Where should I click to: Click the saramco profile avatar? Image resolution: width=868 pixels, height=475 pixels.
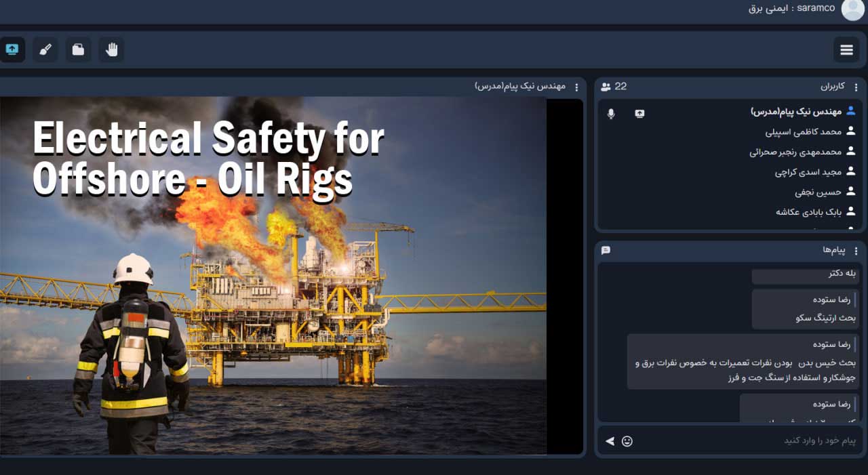852,9
